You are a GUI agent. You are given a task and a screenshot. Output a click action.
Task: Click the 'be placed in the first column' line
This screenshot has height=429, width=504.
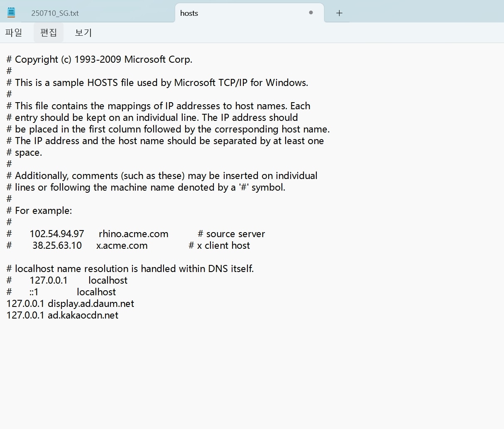168,129
